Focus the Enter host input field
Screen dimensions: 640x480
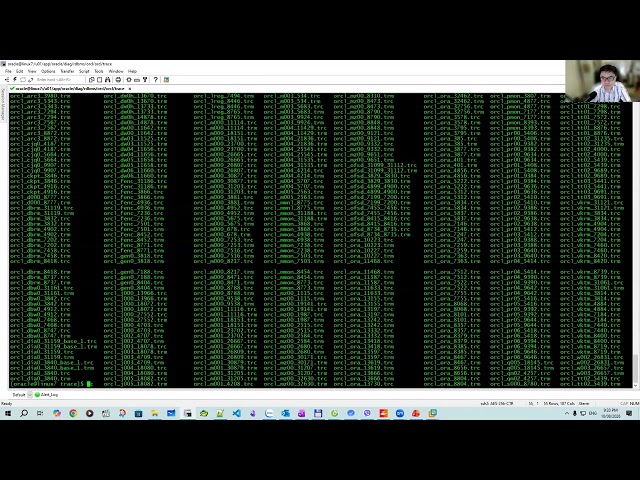coord(59,80)
